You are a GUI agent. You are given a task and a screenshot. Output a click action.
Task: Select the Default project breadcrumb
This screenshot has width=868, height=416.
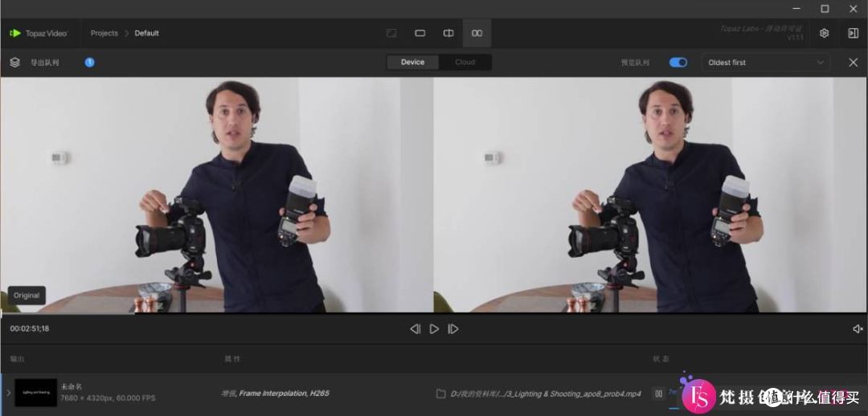(147, 33)
